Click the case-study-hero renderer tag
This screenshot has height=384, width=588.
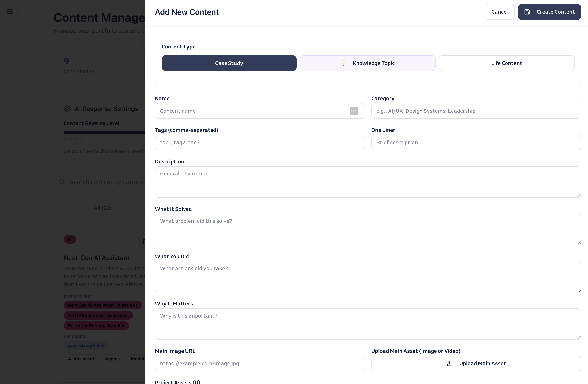tap(86, 346)
